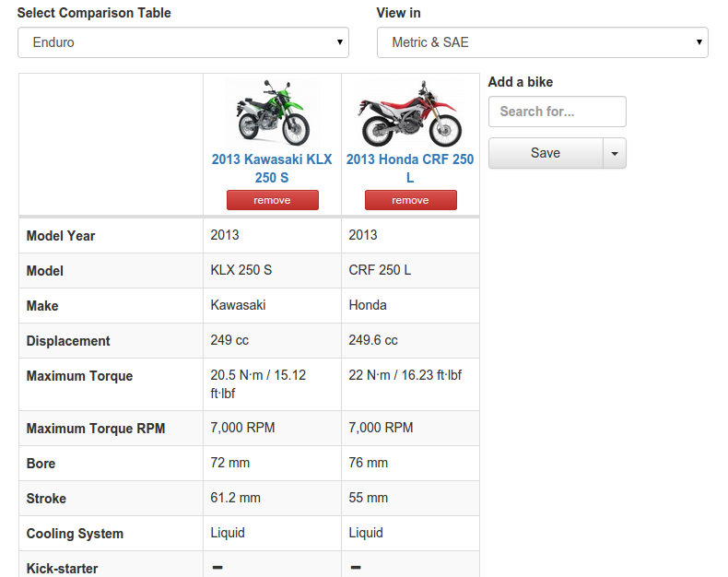Click the 249.6 cc displacement value
The image size is (728, 577).
(x=373, y=340)
